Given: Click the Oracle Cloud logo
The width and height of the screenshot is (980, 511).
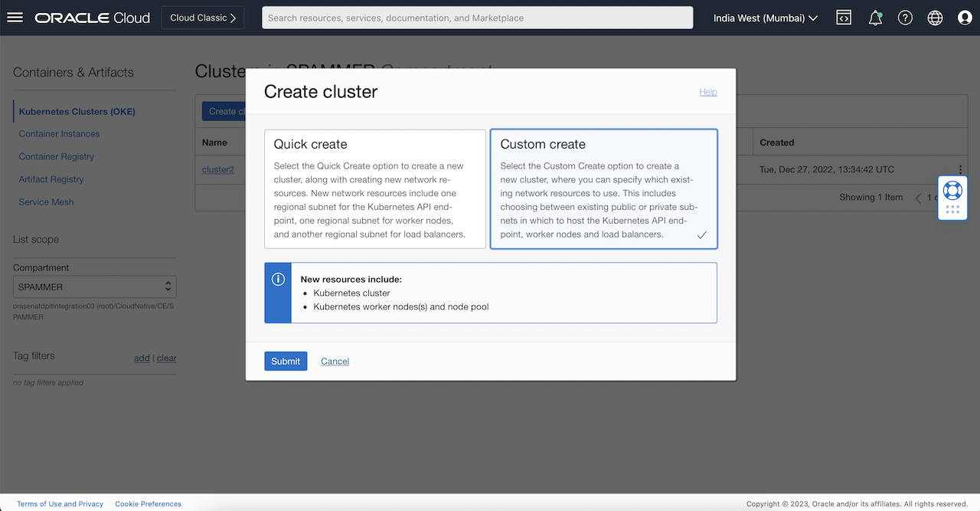Looking at the screenshot, I should (93, 18).
